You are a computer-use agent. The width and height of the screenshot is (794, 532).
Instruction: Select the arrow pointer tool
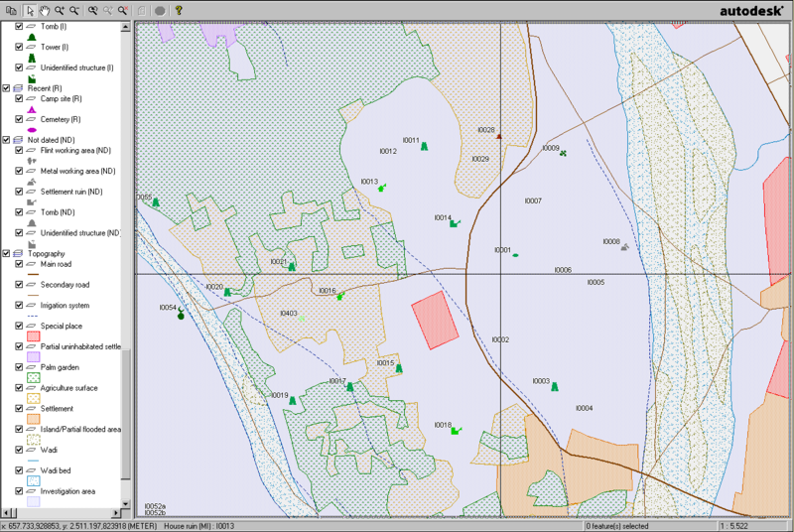(x=29, y=10)
